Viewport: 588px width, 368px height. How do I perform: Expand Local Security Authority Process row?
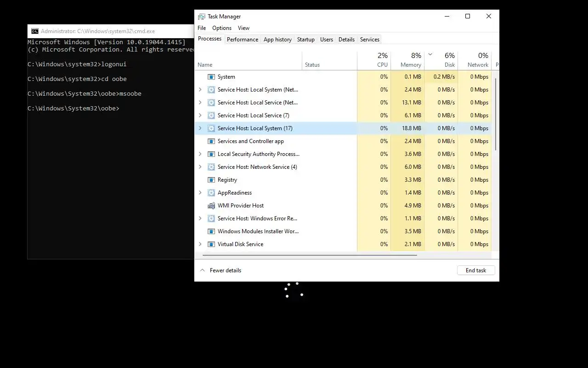coord(200,154)
